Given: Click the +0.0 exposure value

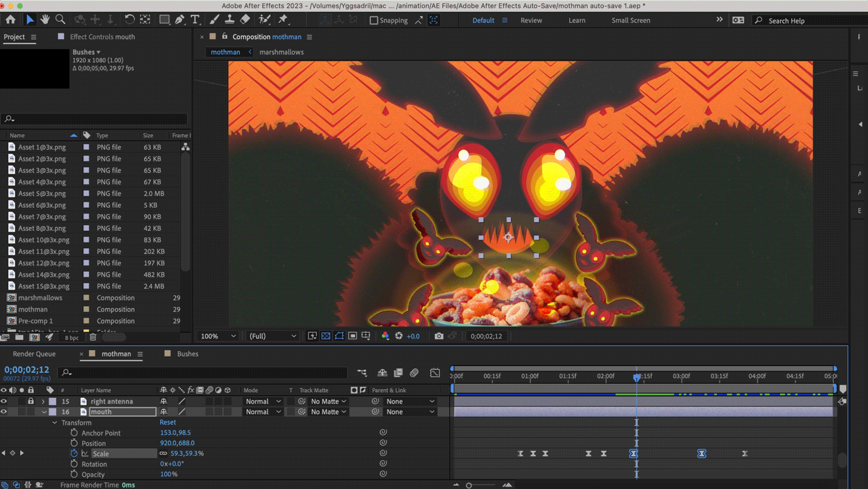Looking at the screenshot, I should point(413,336).
